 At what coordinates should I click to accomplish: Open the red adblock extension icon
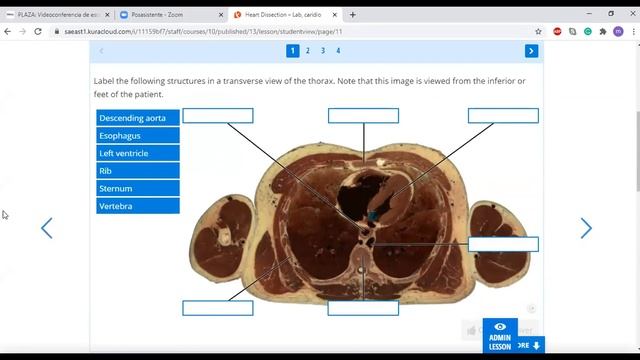coord(557,31)
